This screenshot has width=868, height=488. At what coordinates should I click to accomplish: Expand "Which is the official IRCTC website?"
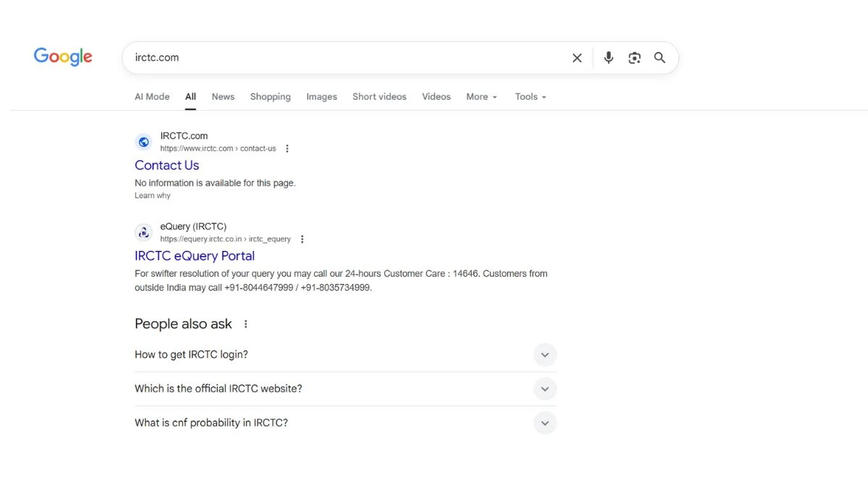pos(545,389)
